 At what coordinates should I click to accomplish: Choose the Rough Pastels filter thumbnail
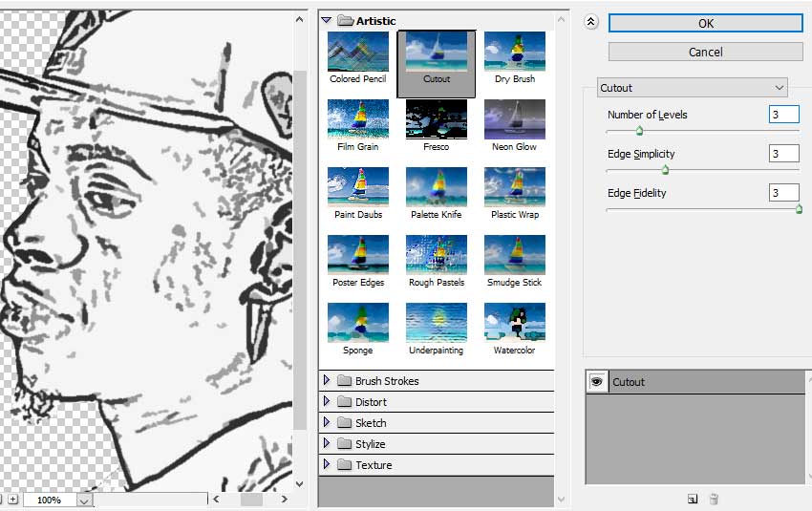coord(436,255)
